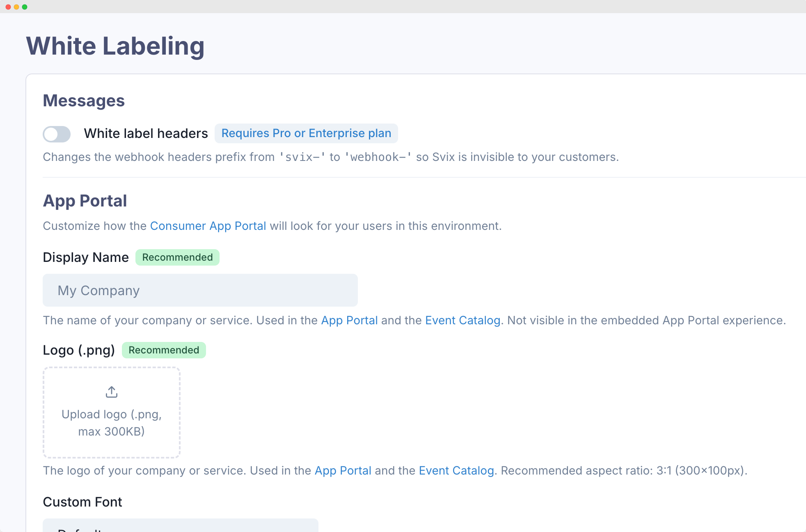Focus the Display Name 'My Company' field

pos(200,290)
